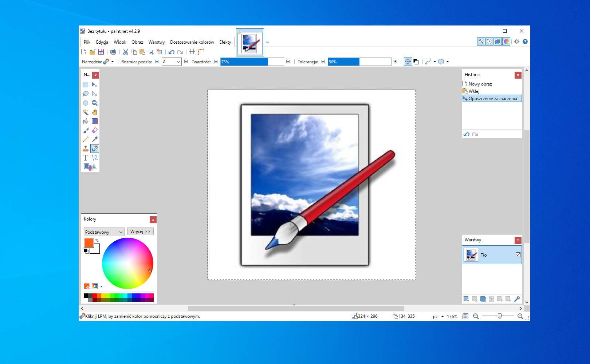
Task: Select the Paintbrush tool
Action: (85, 130)
